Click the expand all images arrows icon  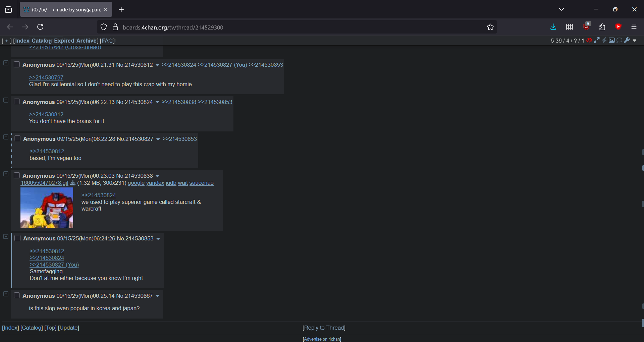597,41
